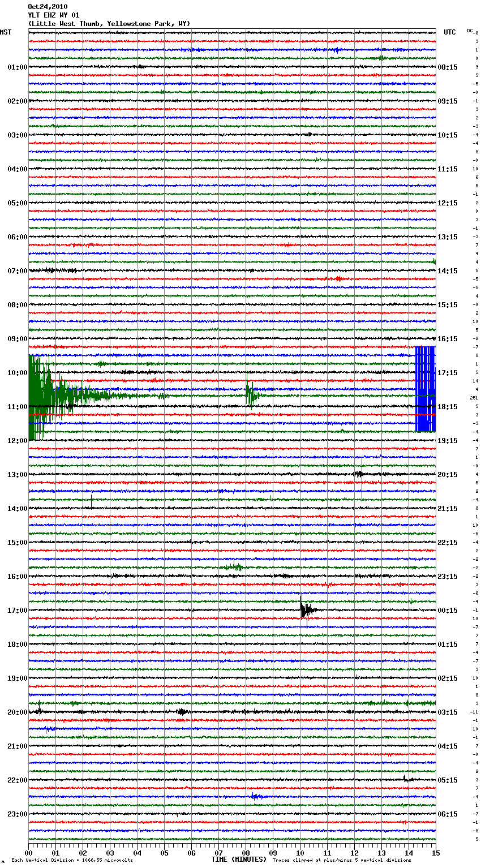Select station code text YLT EHZ WY 01
This screenshot has width=481, height=868.
tap(54, 15)
